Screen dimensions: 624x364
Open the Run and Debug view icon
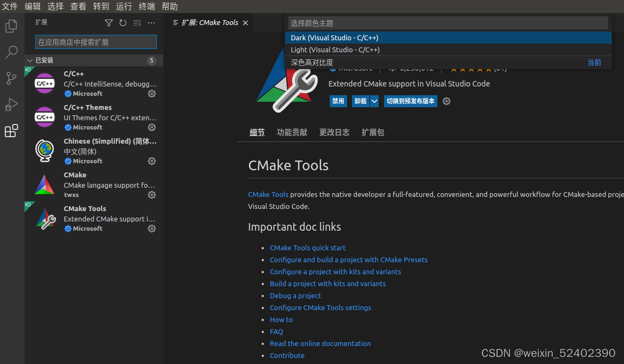coord(11,104)
